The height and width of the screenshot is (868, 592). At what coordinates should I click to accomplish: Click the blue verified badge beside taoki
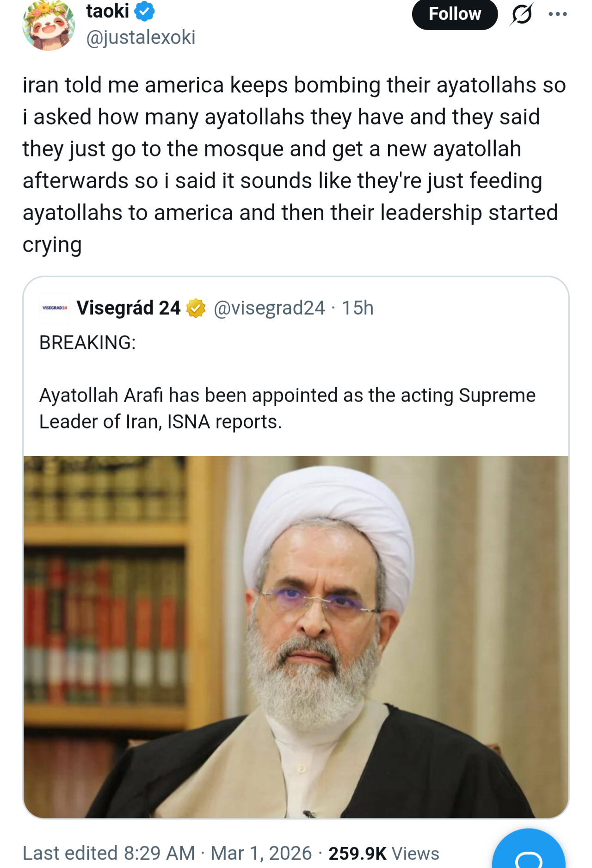pyautogui.click(x=144, y=12)
